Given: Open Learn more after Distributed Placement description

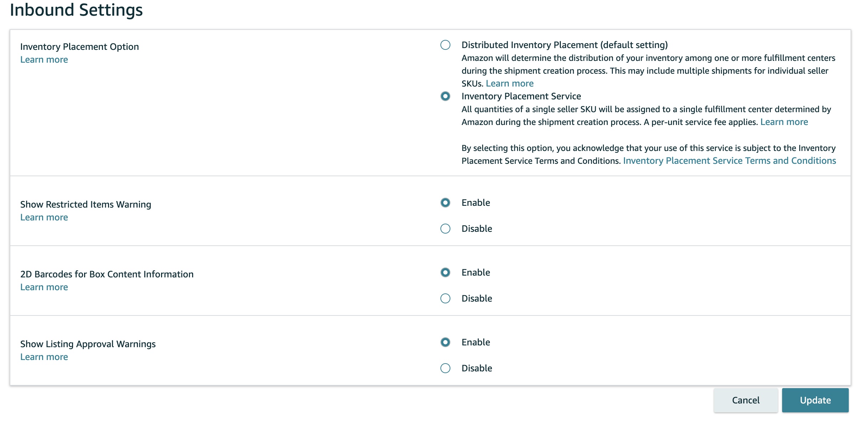Looking at the screenshot, I should pos(510,83).
